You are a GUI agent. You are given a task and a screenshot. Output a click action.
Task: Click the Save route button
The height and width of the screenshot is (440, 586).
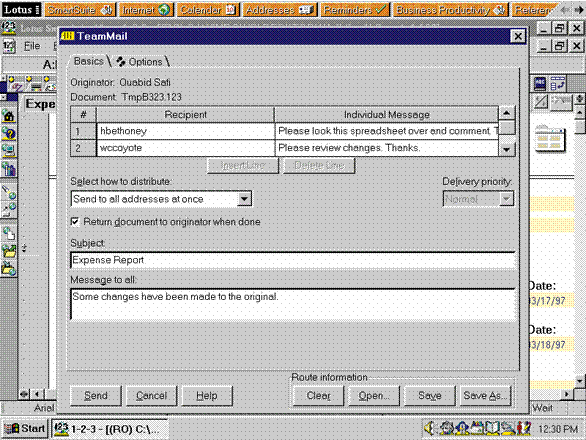coord(429,396)
